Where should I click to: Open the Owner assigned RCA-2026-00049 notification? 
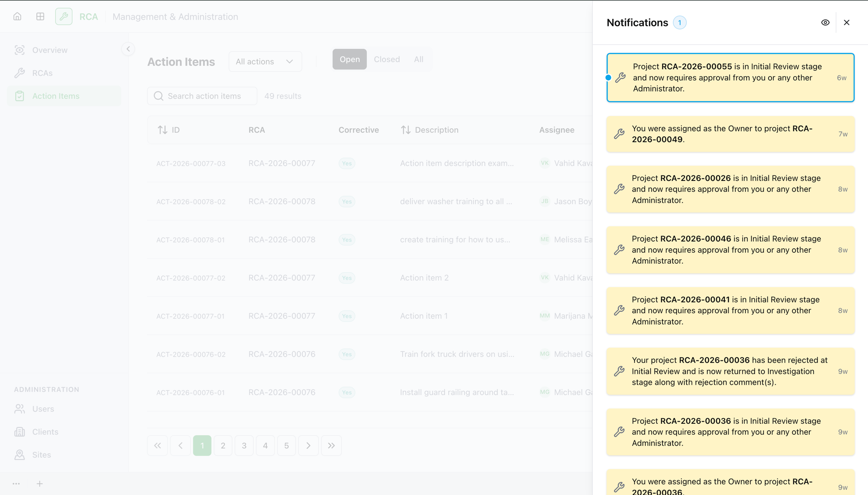click(x=730, y=134)
